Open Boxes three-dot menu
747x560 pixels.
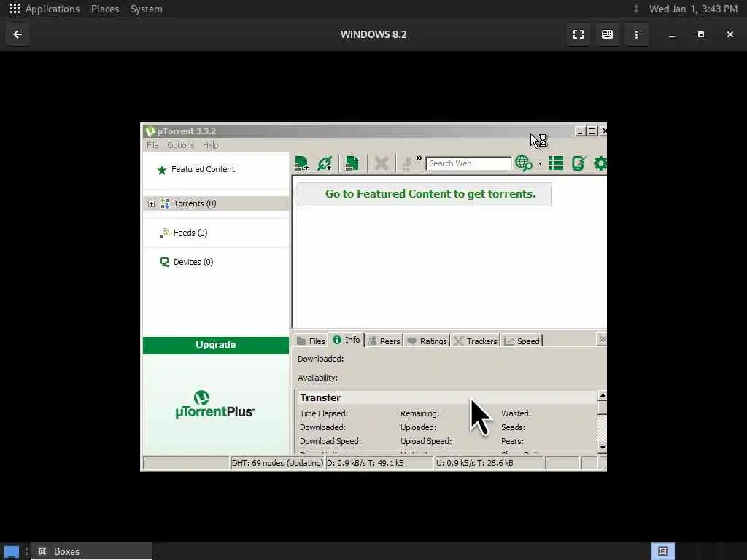[x=636, y=34]
